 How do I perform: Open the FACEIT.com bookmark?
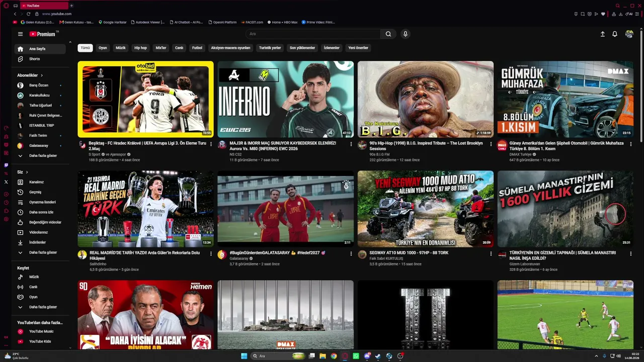pyautogui.click(x=252, y=22)
